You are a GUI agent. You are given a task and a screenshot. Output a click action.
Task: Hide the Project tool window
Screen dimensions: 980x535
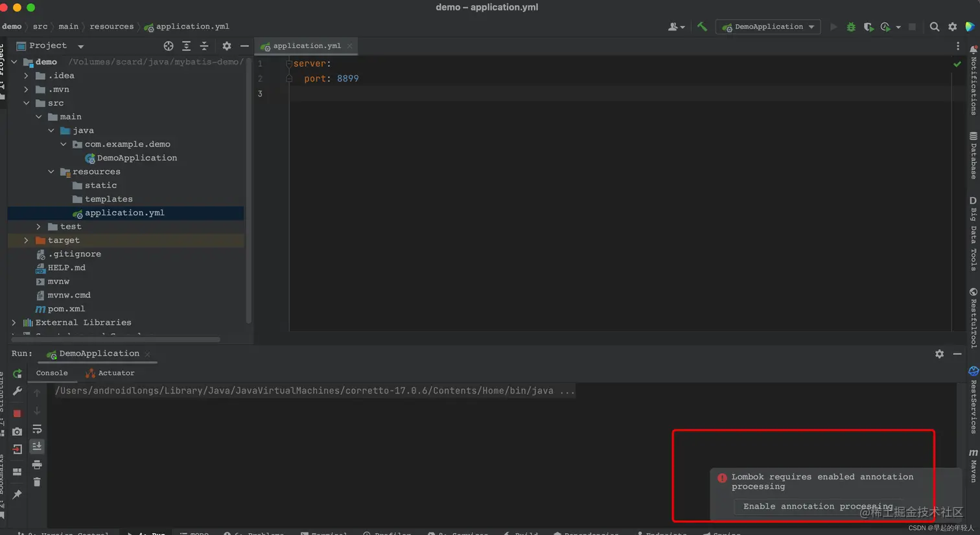click(244, 45)
